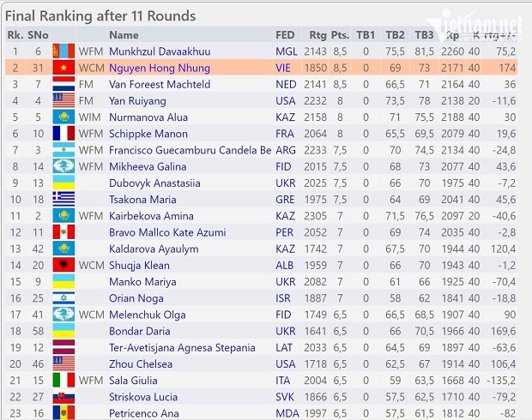
Task: Click MGL federation link in first row
Action: click(287, 51)
